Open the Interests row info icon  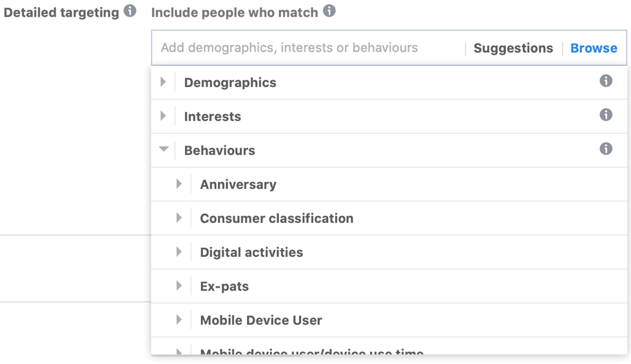[606, 115]
